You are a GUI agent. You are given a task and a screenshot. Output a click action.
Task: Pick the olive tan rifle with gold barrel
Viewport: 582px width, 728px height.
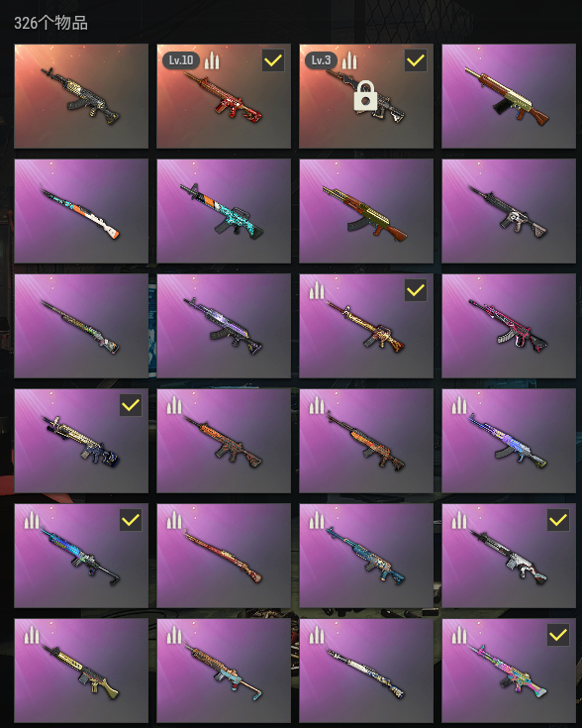81,671
